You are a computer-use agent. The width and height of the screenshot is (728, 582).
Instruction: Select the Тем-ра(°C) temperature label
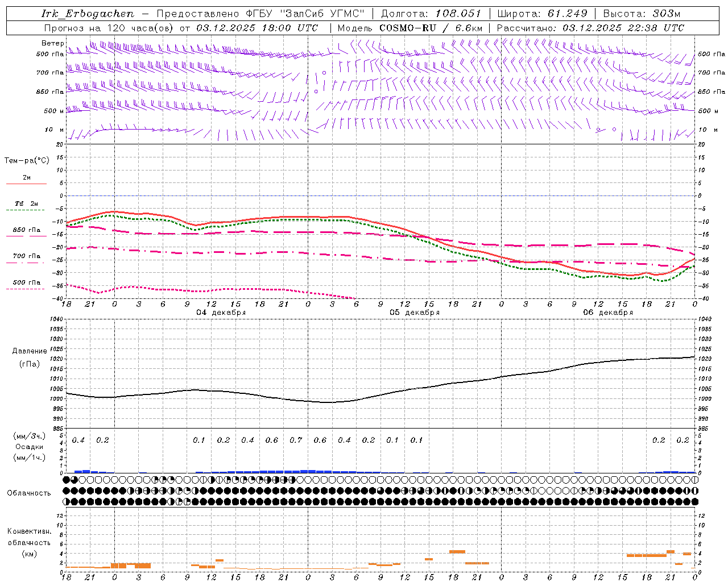coord(27,161)
